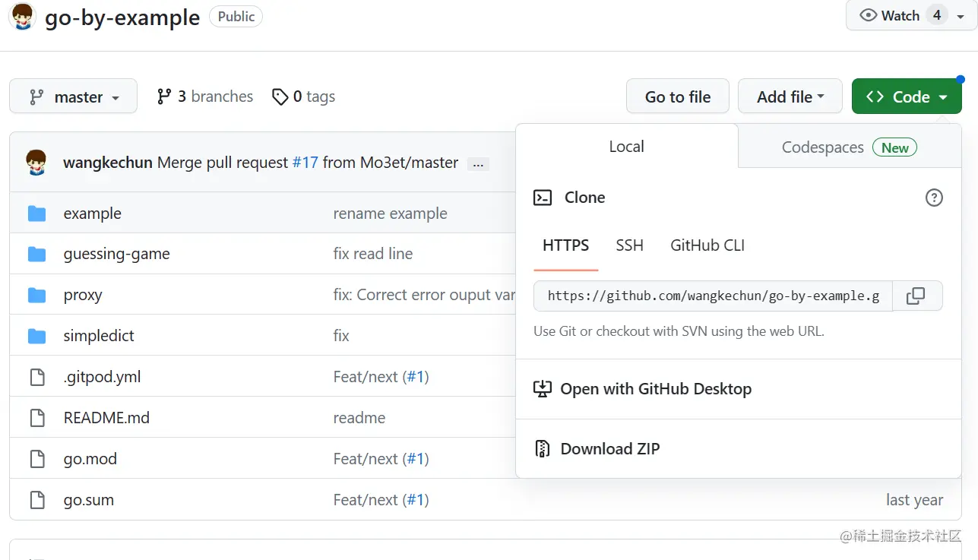Click the wangkechun avatar in commit row
This screenshot has width=978, height=560.
[36, 163]
